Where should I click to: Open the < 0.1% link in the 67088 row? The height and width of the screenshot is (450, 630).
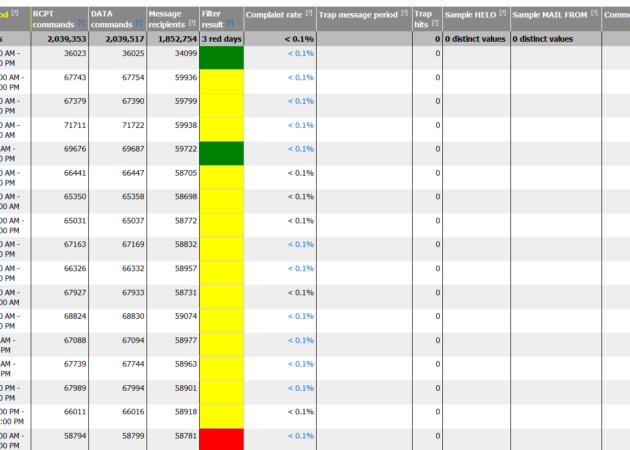coord(301,340)
